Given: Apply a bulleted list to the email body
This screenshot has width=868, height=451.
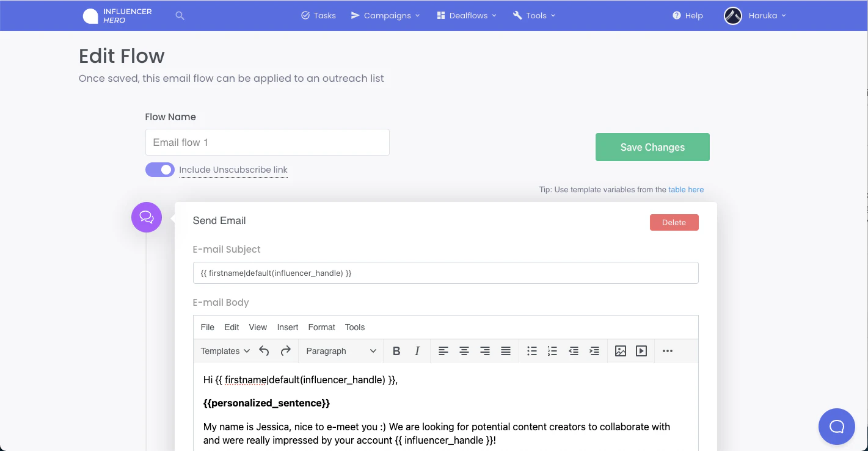Looking at the screenshot, I should tap(531, 351).
